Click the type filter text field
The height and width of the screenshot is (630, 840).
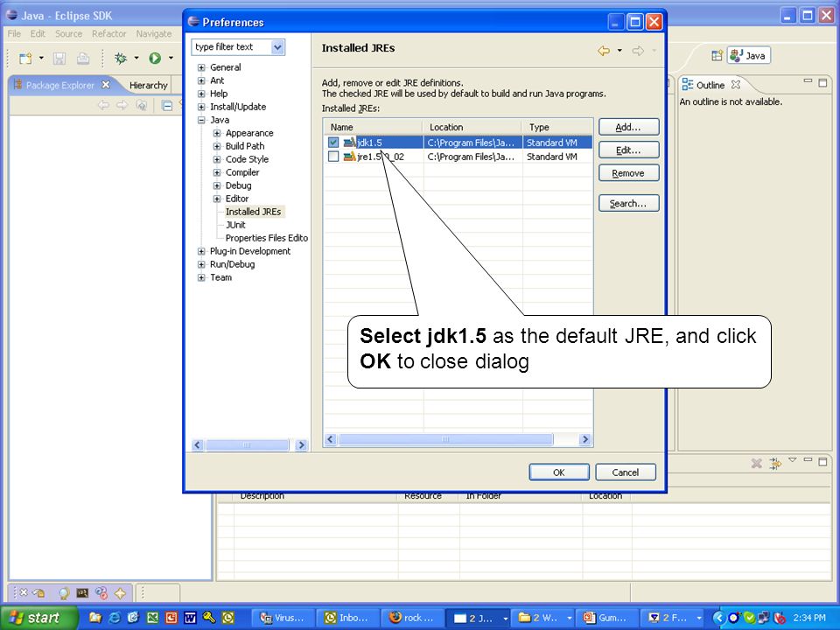point(232,47)
